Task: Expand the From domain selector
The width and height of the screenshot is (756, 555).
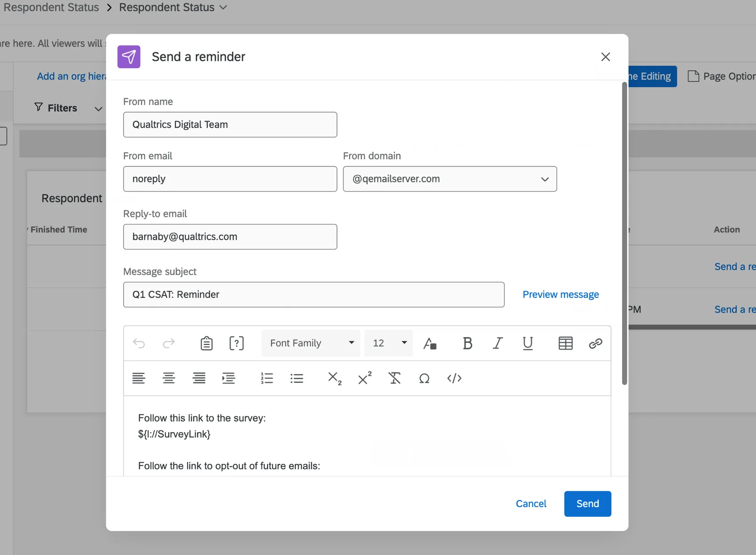Action: coord(544,179)
